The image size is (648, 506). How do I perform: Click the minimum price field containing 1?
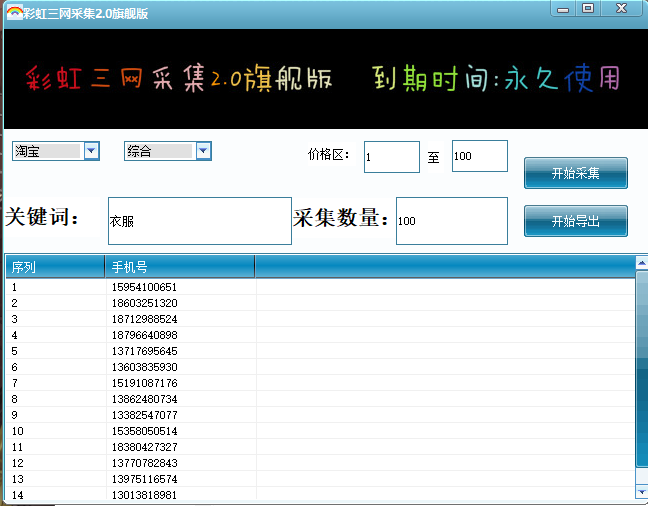pos(391,157)
